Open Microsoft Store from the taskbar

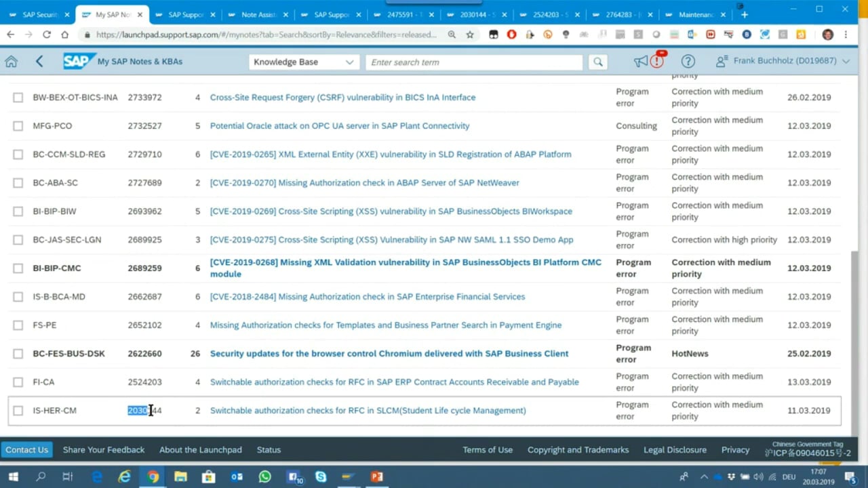coord(208,476)
